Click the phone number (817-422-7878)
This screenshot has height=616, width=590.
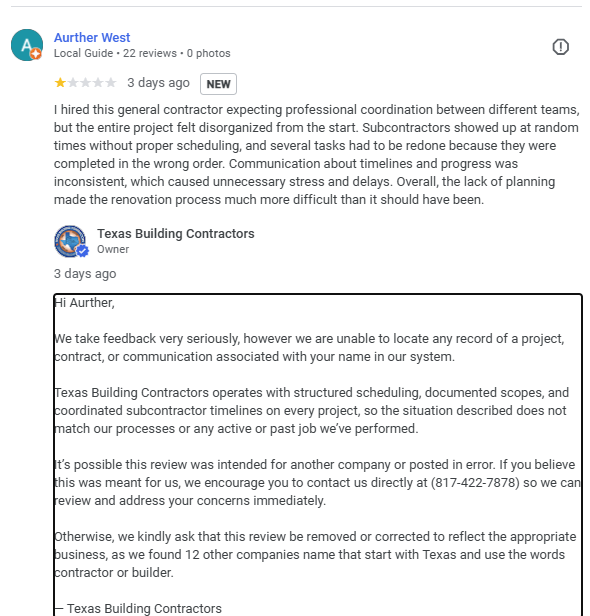tap(475, 482)
